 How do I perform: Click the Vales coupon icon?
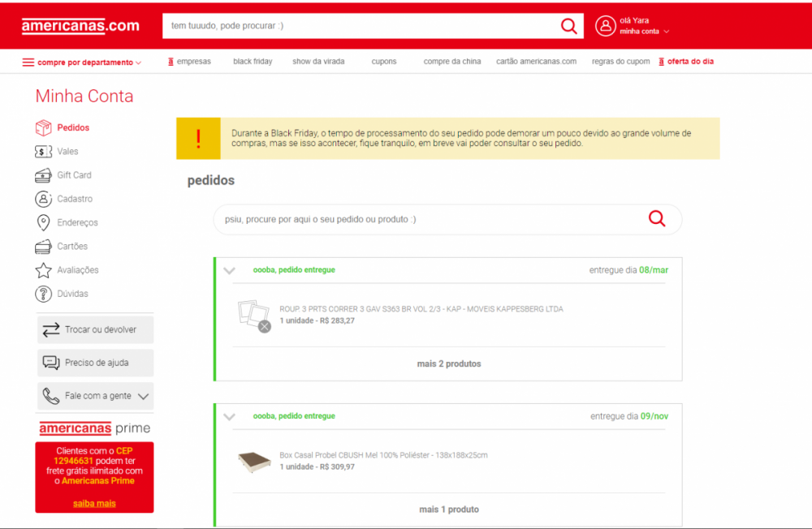[44, 152]
